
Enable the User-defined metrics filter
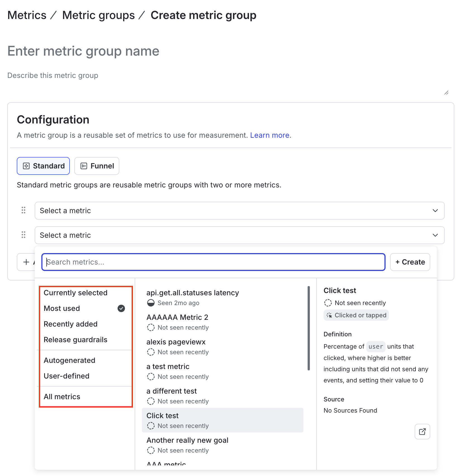point(66,376)
